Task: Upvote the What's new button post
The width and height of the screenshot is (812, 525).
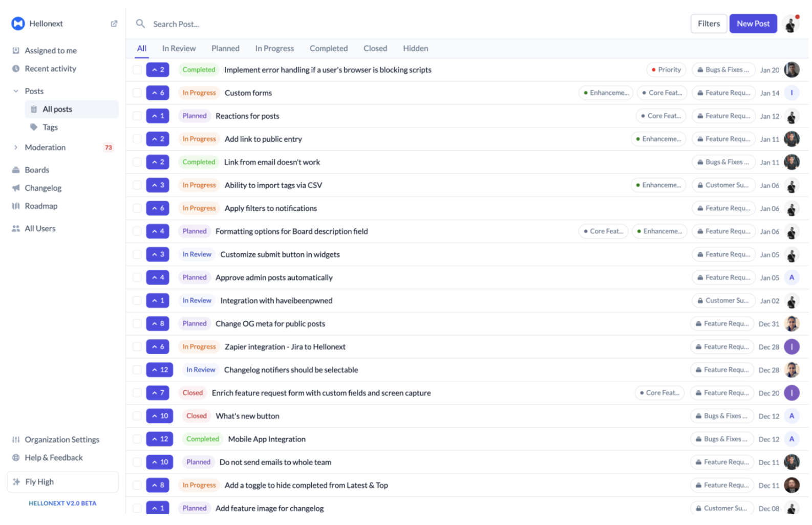Action: coord(160,416)
